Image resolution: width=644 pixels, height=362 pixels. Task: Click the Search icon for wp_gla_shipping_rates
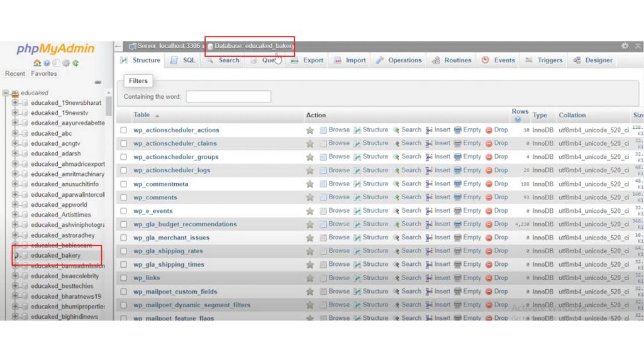click(396, 251)
